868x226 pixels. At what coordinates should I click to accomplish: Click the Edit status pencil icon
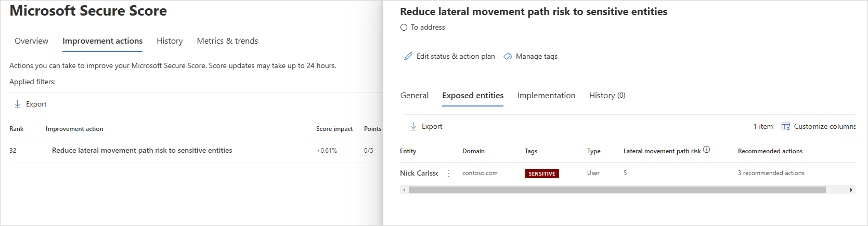[x=408, y=56]
